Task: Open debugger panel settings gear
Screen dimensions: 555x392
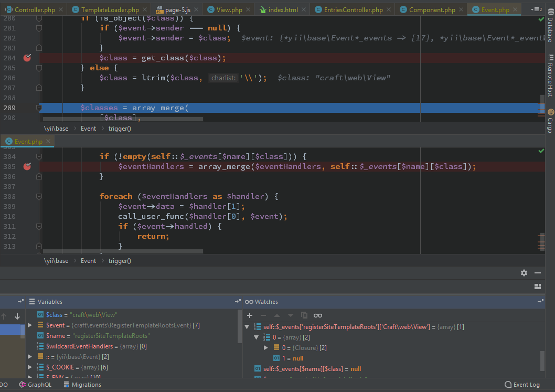Action: click(x=524, y=273)
